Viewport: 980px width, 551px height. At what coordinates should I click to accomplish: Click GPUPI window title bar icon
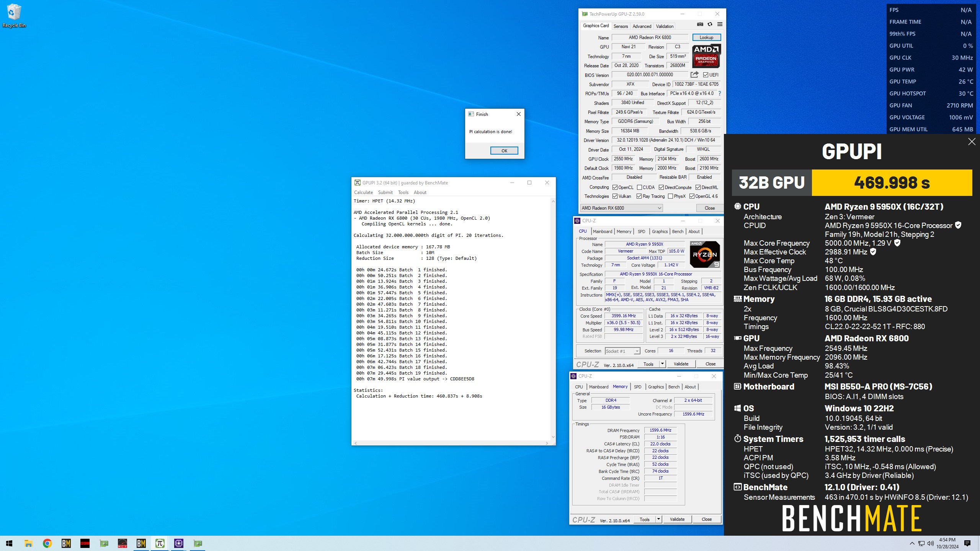pos(357,183)
